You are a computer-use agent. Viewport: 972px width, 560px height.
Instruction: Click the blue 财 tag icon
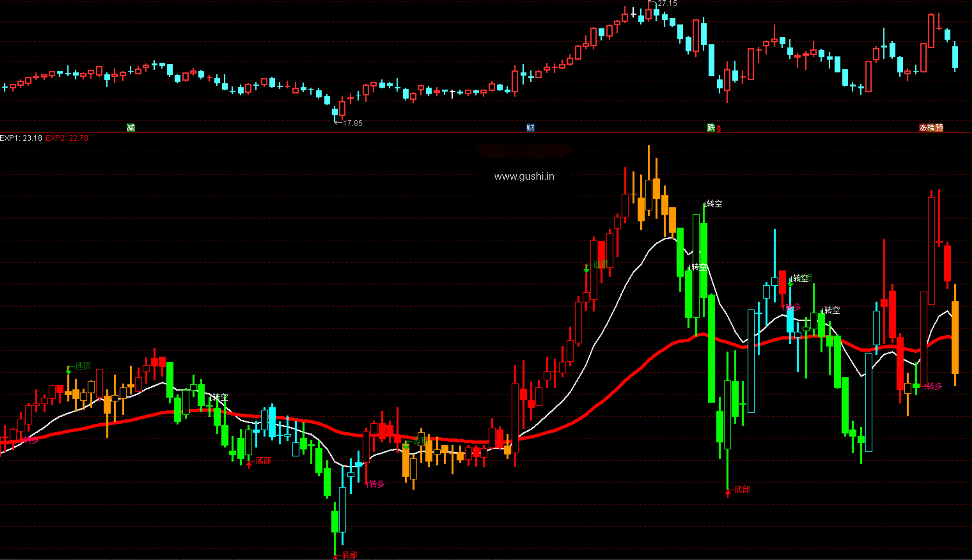[530, 128]
